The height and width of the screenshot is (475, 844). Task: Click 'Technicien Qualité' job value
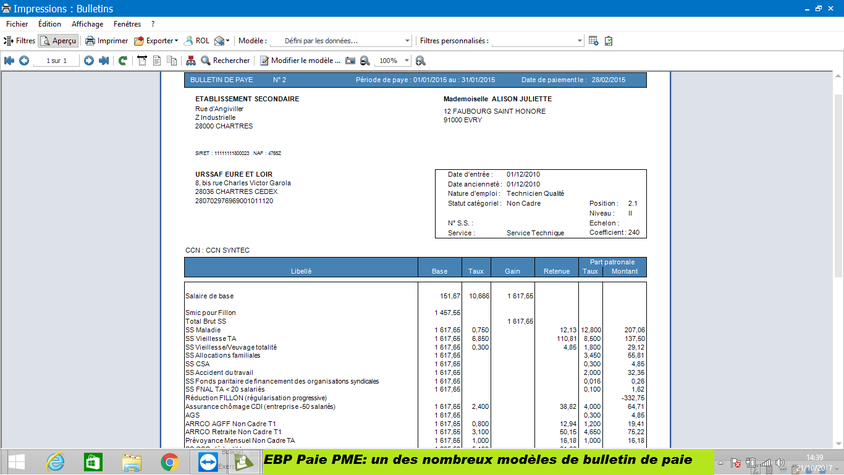(535, 194)
